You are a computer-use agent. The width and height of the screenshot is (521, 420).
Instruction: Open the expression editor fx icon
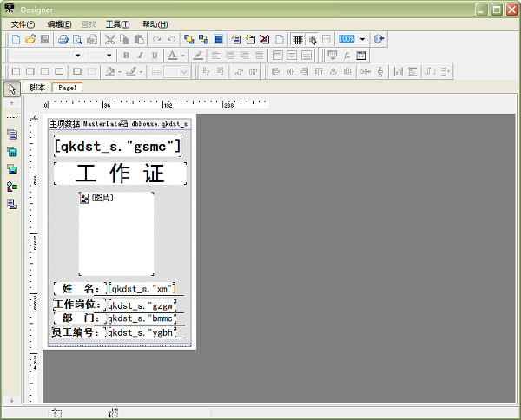pos(346,56)
